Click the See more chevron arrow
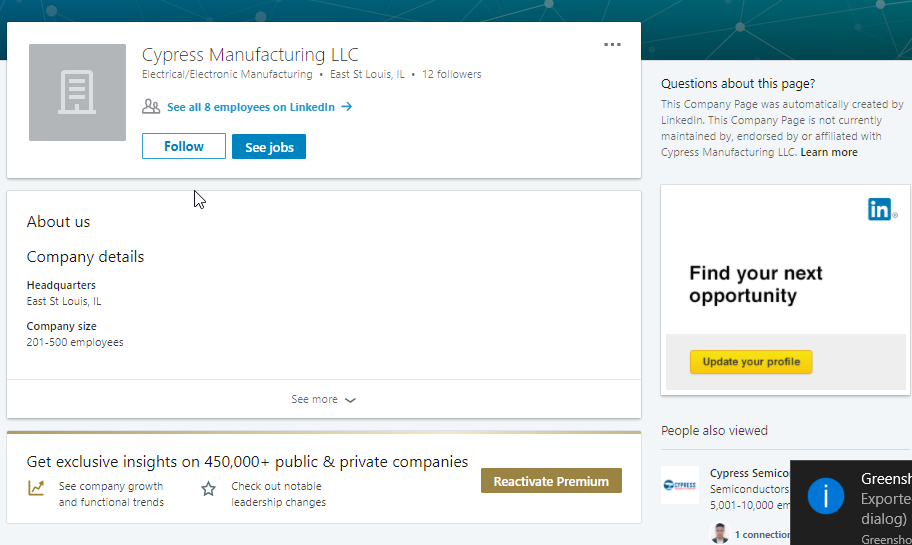This screenshot has height=545, width=912. pos(350,400)
